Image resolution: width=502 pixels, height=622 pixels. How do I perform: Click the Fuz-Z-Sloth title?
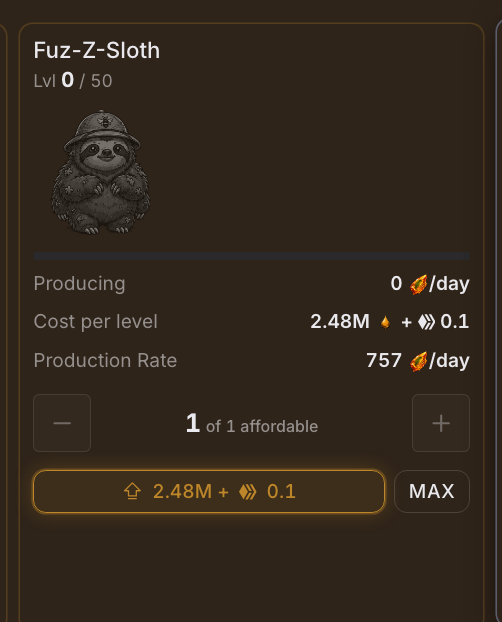97,50
